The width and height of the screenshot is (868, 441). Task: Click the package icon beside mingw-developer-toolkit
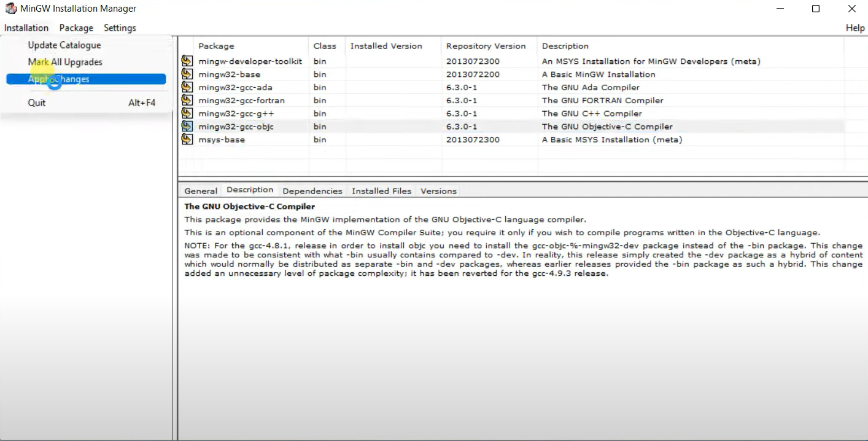pos(187,61)
